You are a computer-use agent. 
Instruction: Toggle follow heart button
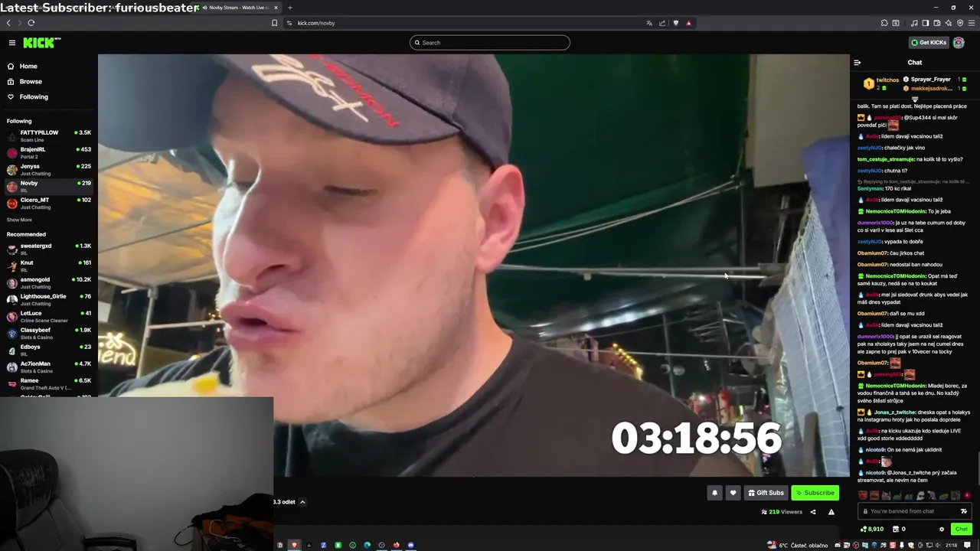733,493
